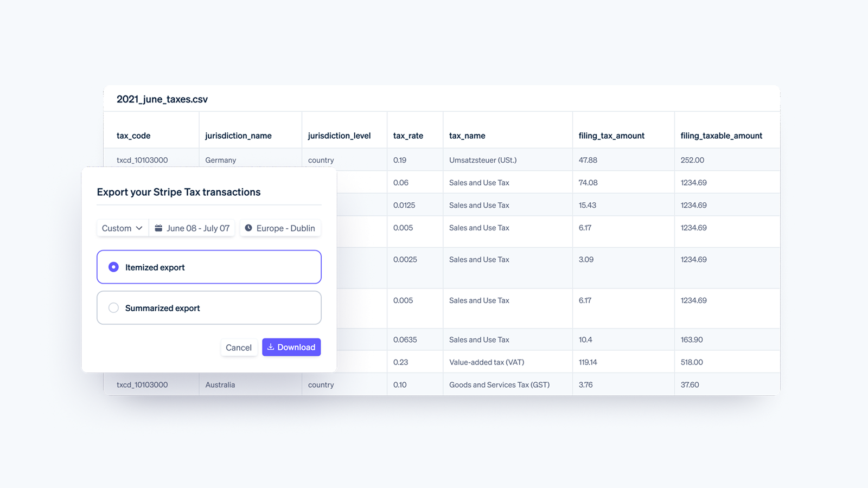Click the clock icon next to Europe - Dublin

(248, 228)
